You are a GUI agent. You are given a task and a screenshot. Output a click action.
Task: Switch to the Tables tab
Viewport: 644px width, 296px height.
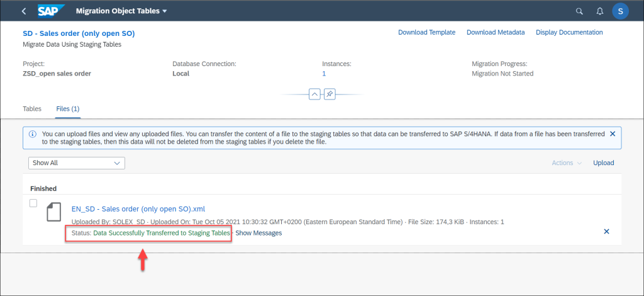pyautogui.click(x=32, y=109)
